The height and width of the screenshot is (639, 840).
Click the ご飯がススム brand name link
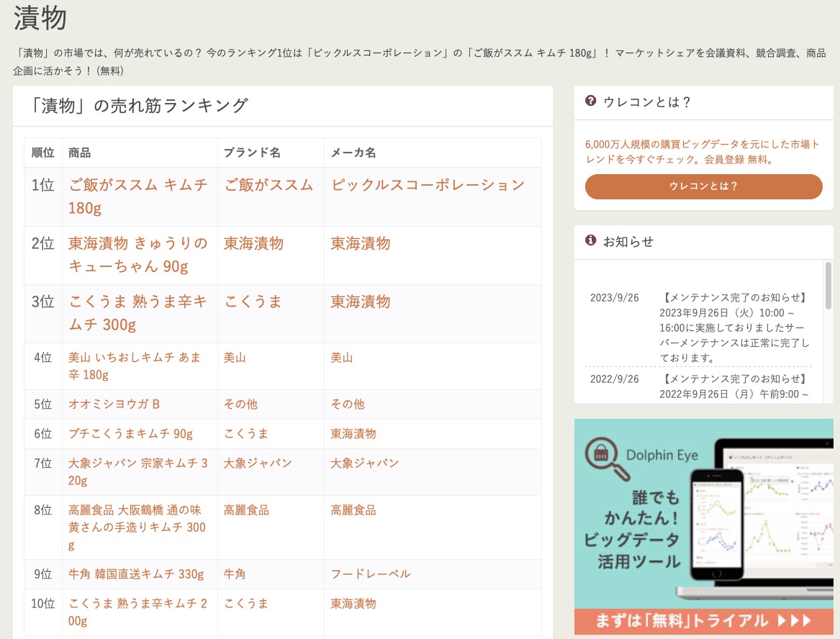point(268,185)
